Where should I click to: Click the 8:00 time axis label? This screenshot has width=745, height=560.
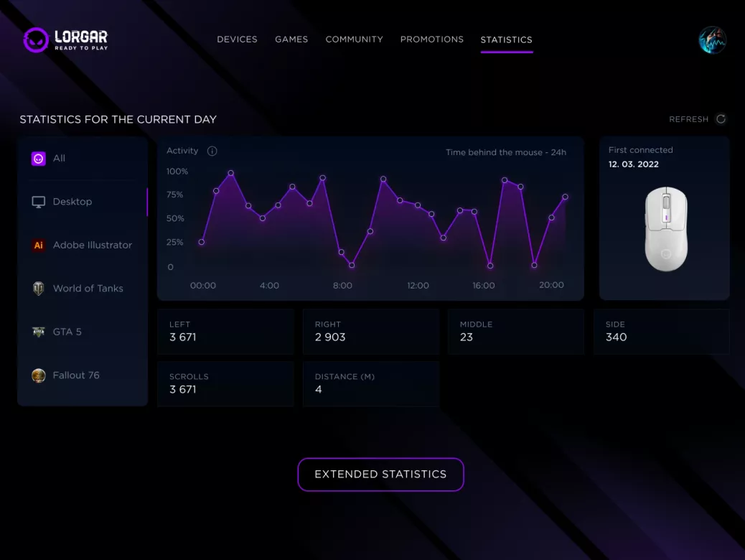point(342,286)
